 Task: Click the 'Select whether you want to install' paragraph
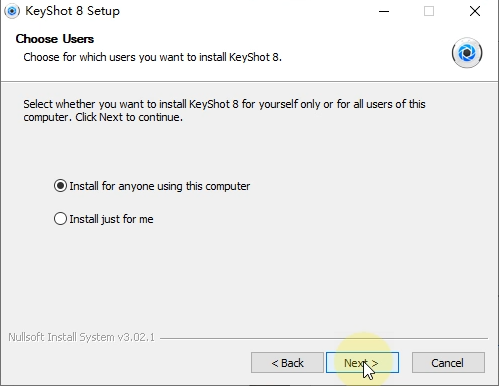pos(224,111)
